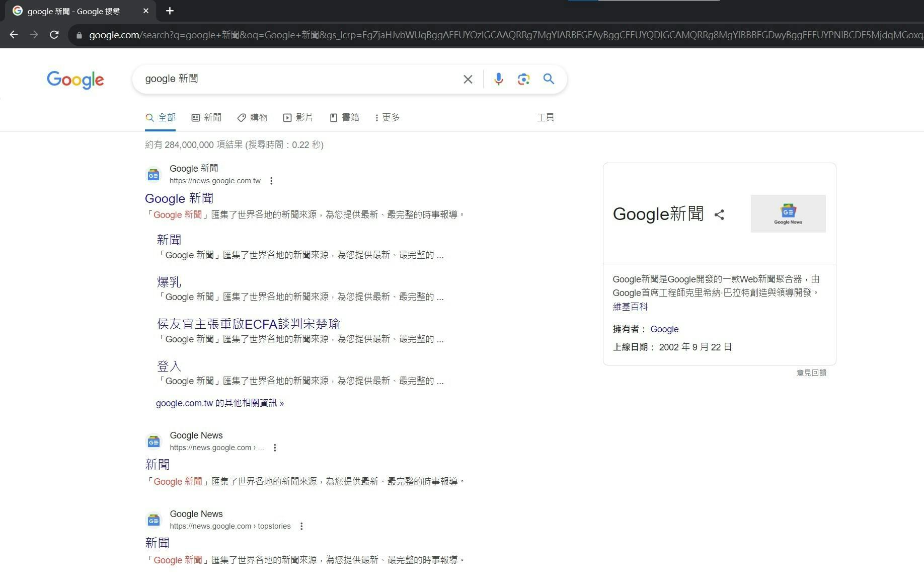Click the browser back arrow
The height and width of the screenshot is (586, 924).
click(x=14, y=35)
